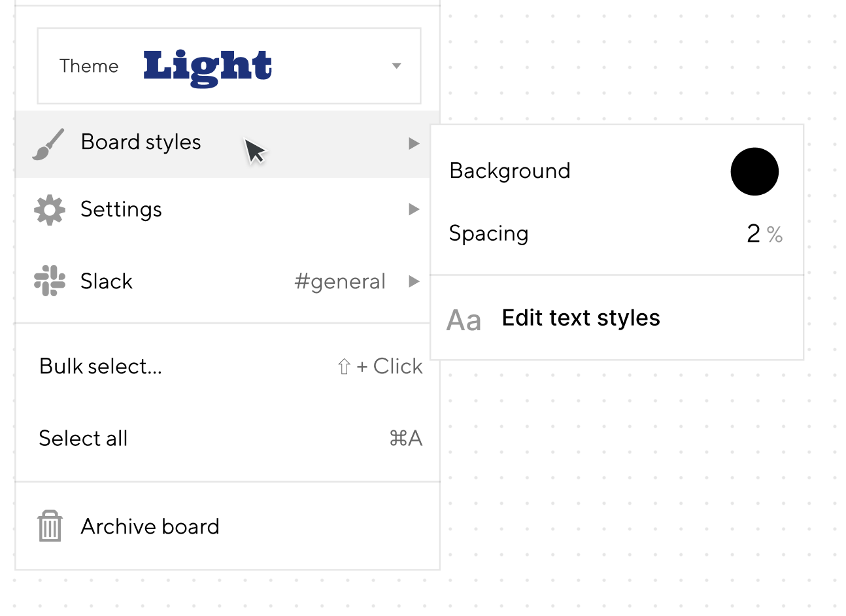Click the Background label in Board styles
The image size is (846, 616).
(x=510, y=171)
